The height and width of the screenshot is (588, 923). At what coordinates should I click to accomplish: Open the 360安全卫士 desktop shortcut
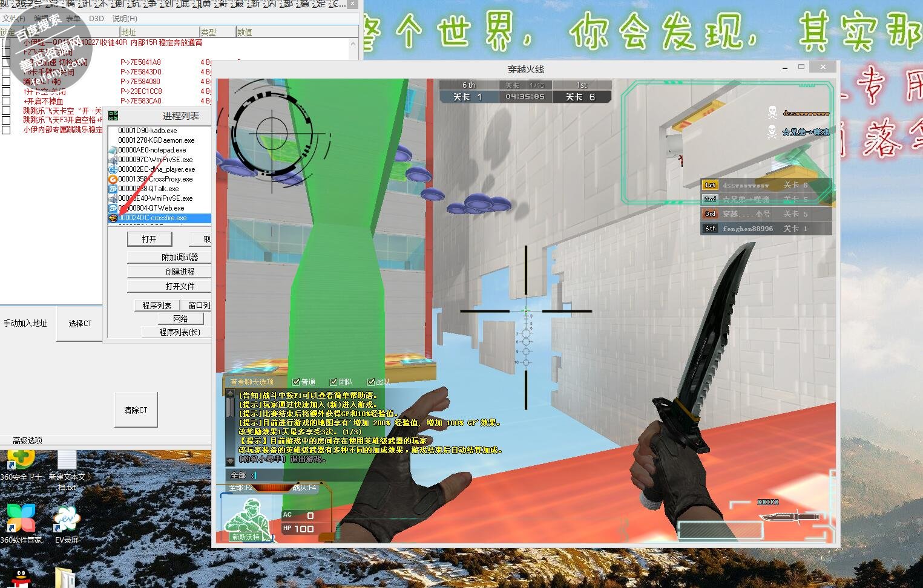point(21,463)
